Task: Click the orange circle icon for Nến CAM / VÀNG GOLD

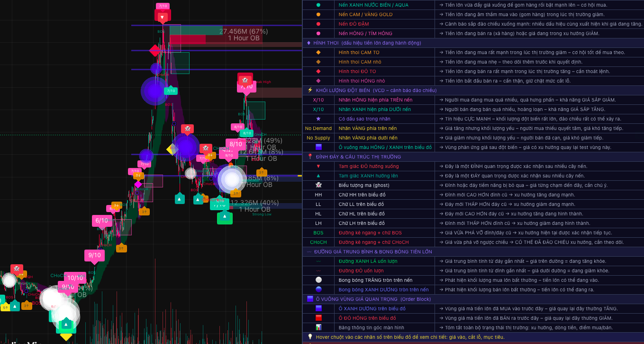Action: [318, 14]
